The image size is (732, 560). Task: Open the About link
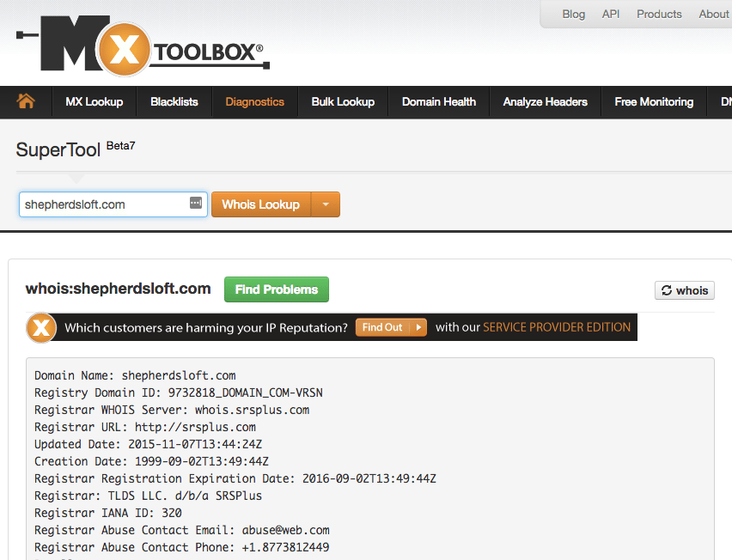pyautogui.click(x=714, y=14)
